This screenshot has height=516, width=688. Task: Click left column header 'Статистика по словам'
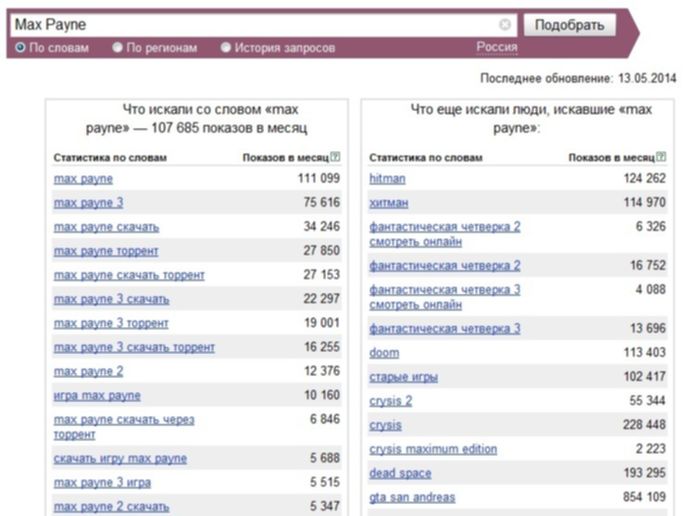[110, 158]
